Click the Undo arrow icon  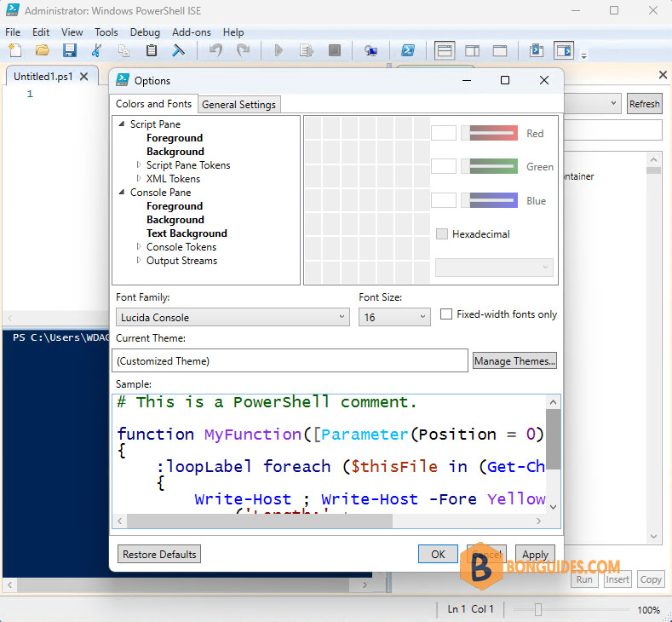pyautogui.click(x=215, y=50)
